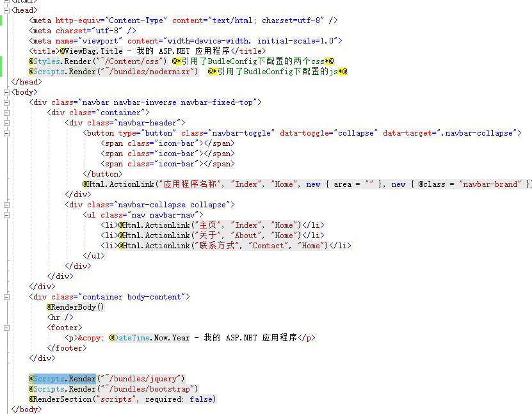This screenshot has height=414, width=532.
Task: Click the "About" action name string
Action: coord(246,235)
